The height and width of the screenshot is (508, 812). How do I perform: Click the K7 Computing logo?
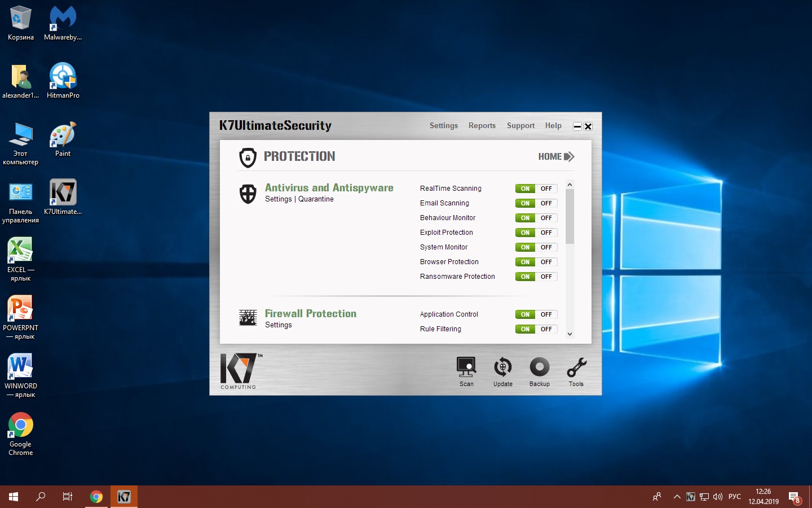click(x=241, y=371)
